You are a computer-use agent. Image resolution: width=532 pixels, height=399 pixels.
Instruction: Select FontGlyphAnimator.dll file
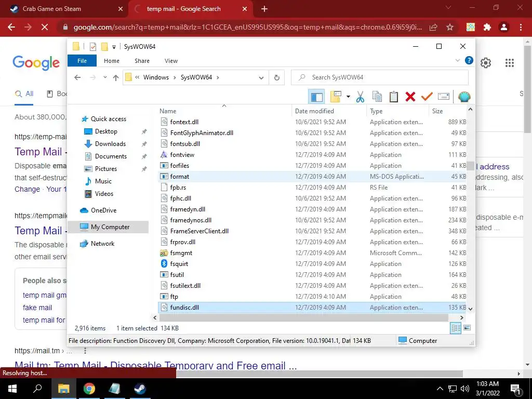point(312,133)
